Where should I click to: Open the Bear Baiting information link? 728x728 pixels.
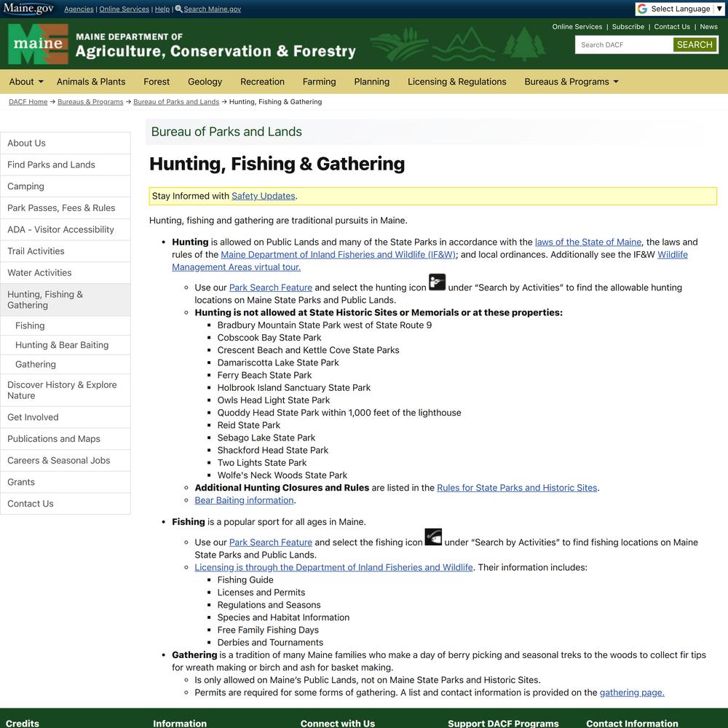[x=244, y=500]
